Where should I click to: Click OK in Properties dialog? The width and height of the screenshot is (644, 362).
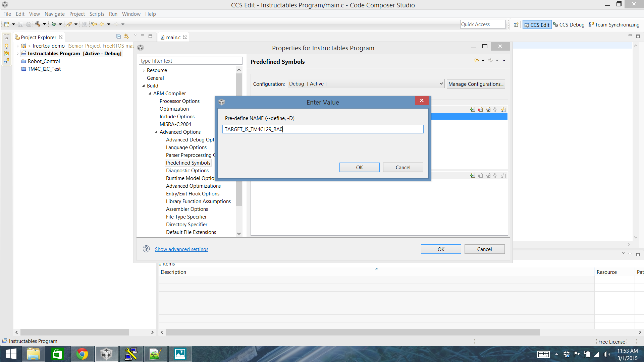click(x=441, y=249)
